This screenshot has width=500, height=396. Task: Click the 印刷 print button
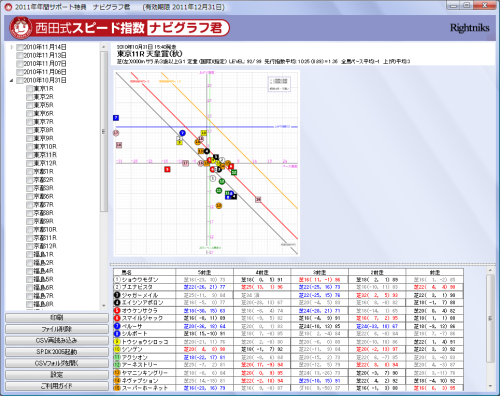[57, 318]
